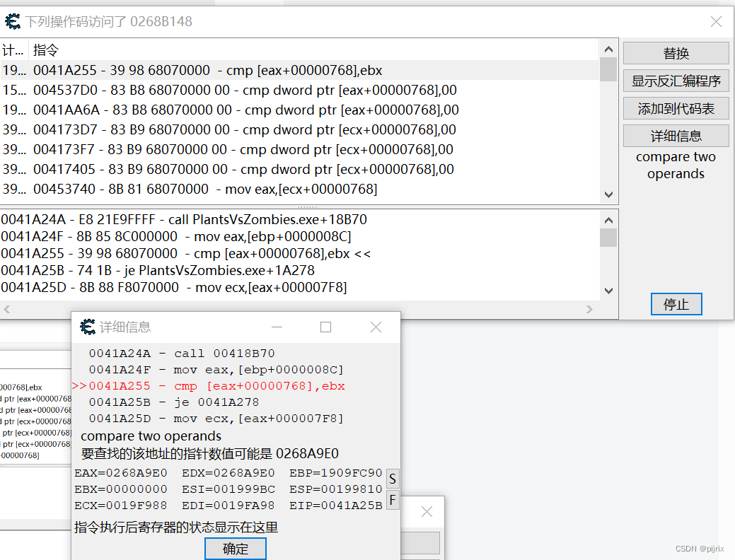This screenshot has height=560, width=735.
Task: Select row 00453740 mov eax,[ecx+00000768]
Action: tap(300, 189)
